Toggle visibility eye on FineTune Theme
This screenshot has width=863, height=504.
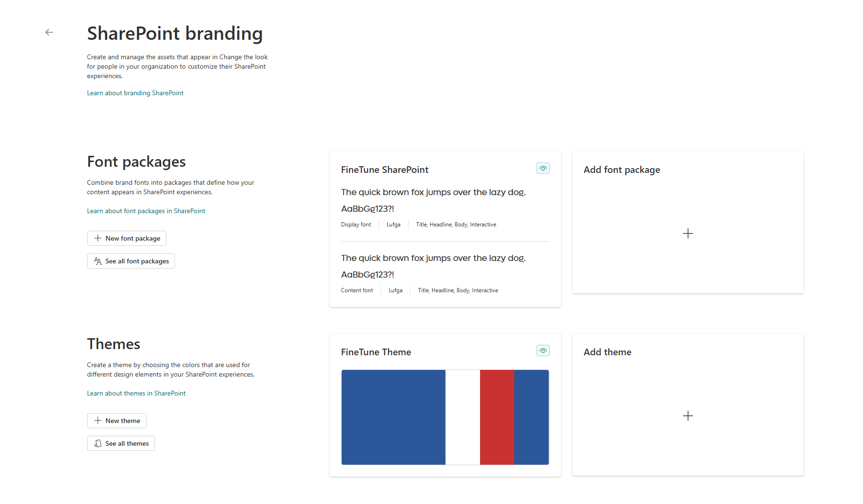543,351
